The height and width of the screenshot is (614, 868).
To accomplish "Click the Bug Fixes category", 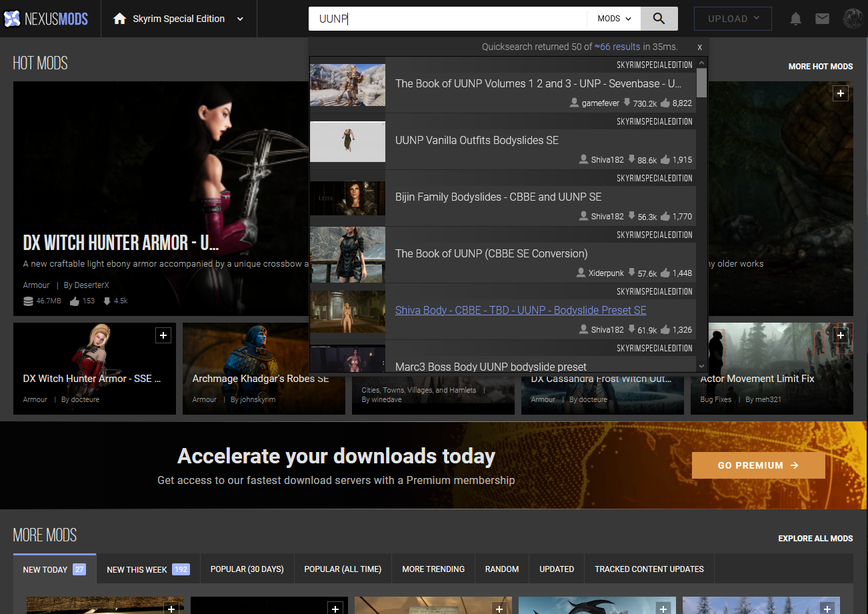I will (715, 399).
